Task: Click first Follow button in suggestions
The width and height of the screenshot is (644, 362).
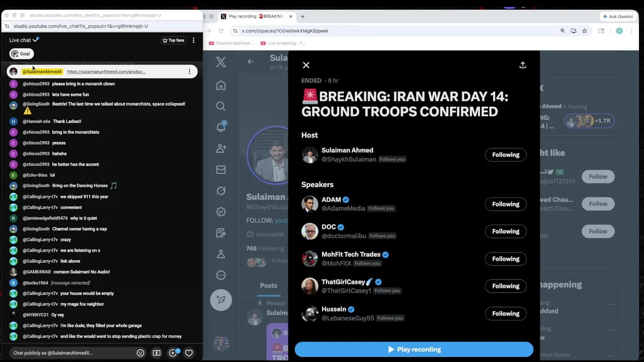Action: pos(598,176)
